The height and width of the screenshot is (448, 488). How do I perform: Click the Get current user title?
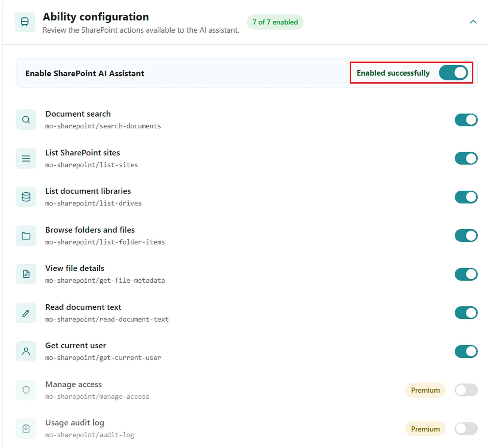tap(76, 346)
